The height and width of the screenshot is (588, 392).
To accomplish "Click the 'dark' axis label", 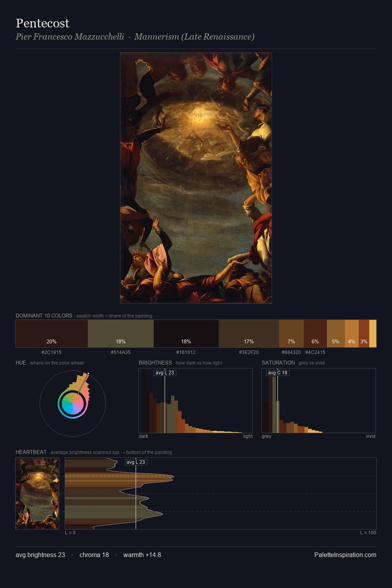I will [143, 436].
